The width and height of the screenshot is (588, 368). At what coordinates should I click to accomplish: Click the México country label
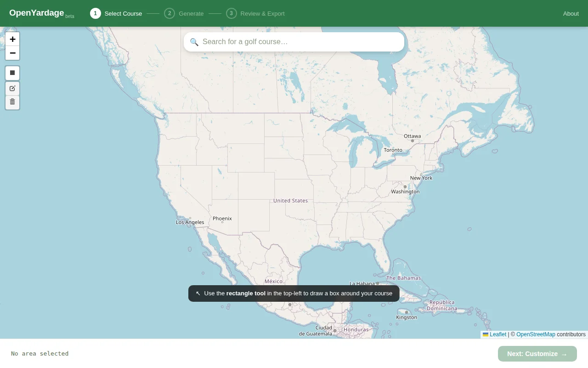tap(273, 281)
